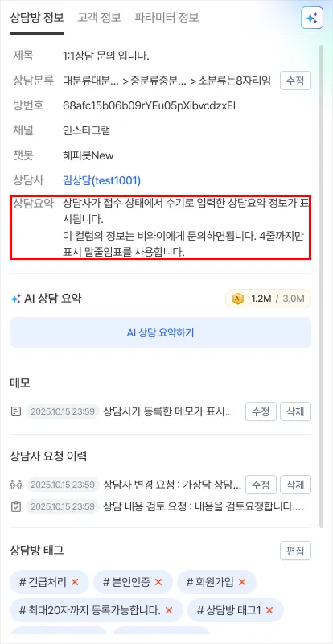The width and height of the screenshot is (333, 644).
Task: Remove the 회원가입 tag with its X
Action: (242, 582)
